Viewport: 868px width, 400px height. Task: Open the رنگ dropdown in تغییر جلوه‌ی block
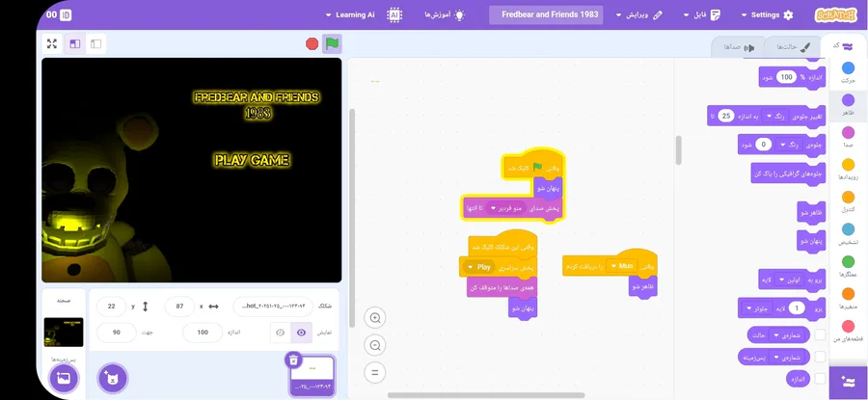pos(773,117)
